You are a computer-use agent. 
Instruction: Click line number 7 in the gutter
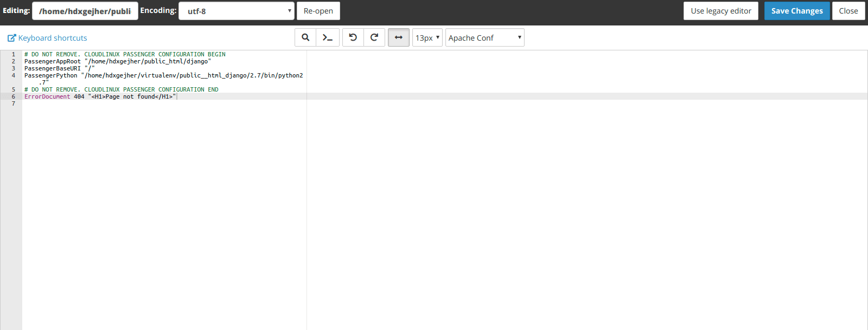[14, 103]
